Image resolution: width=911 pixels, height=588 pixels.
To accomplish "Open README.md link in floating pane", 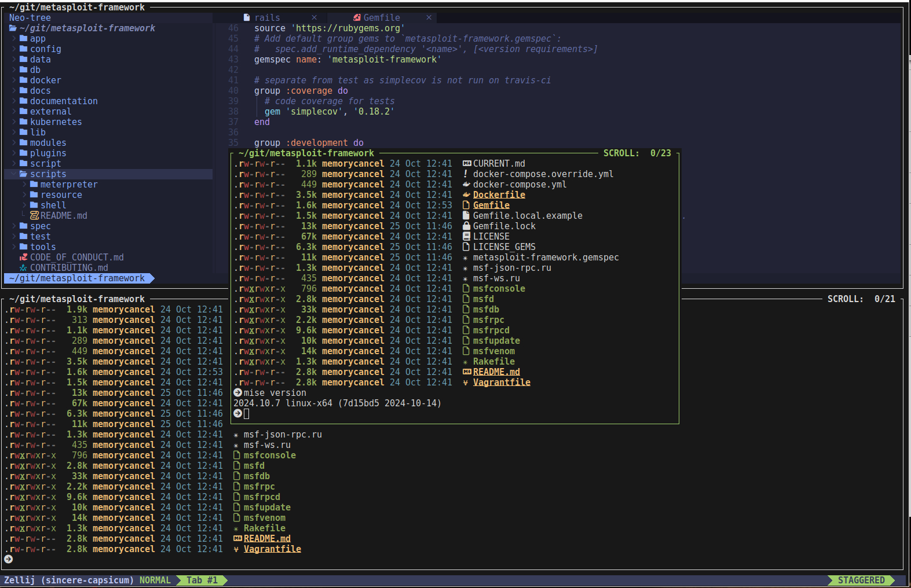I will [x=496, y=372].
